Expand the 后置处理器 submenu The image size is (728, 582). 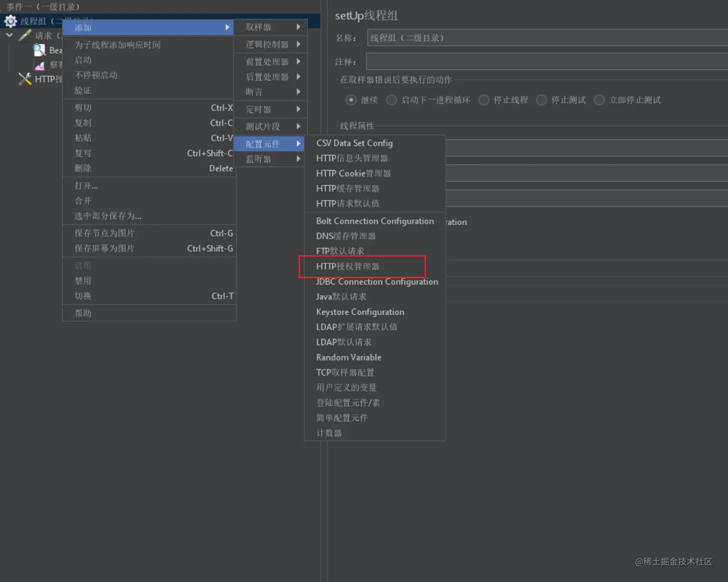pyautogui.click(x=270, y=77)
